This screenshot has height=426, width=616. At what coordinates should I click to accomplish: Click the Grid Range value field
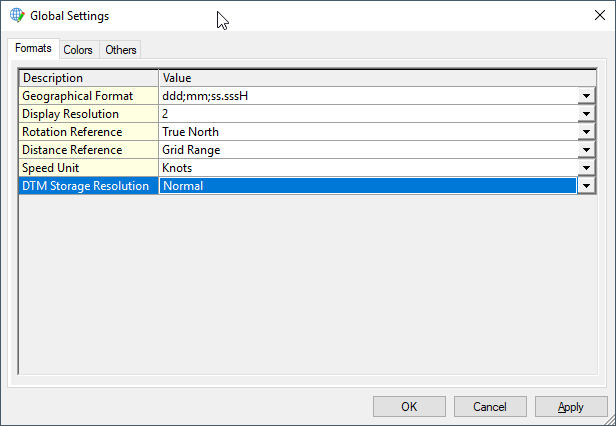[367, 150]
